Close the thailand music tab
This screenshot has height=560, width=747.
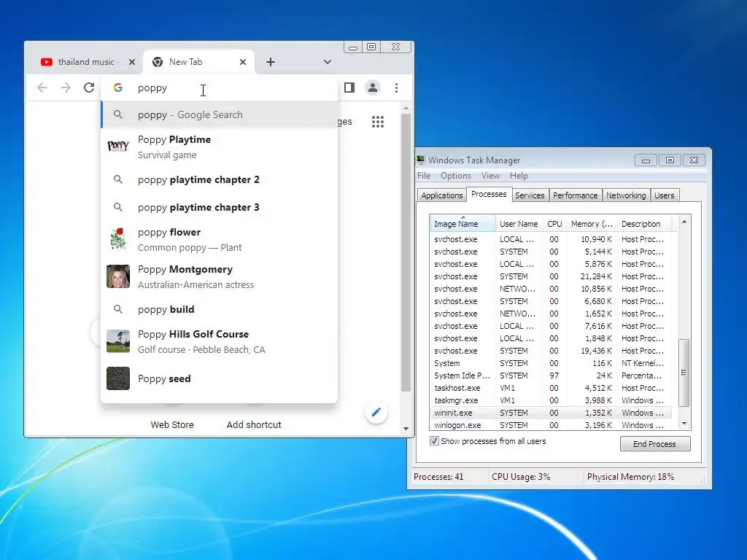[132, 62]
